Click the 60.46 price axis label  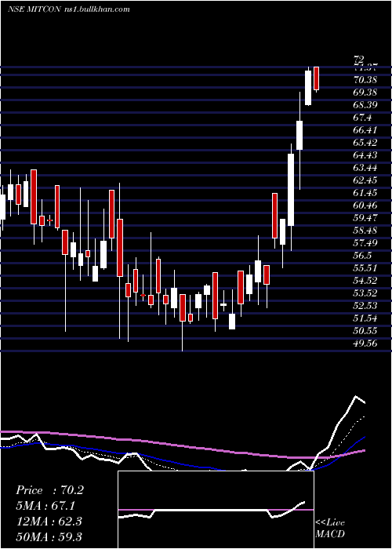click(365, 205)
